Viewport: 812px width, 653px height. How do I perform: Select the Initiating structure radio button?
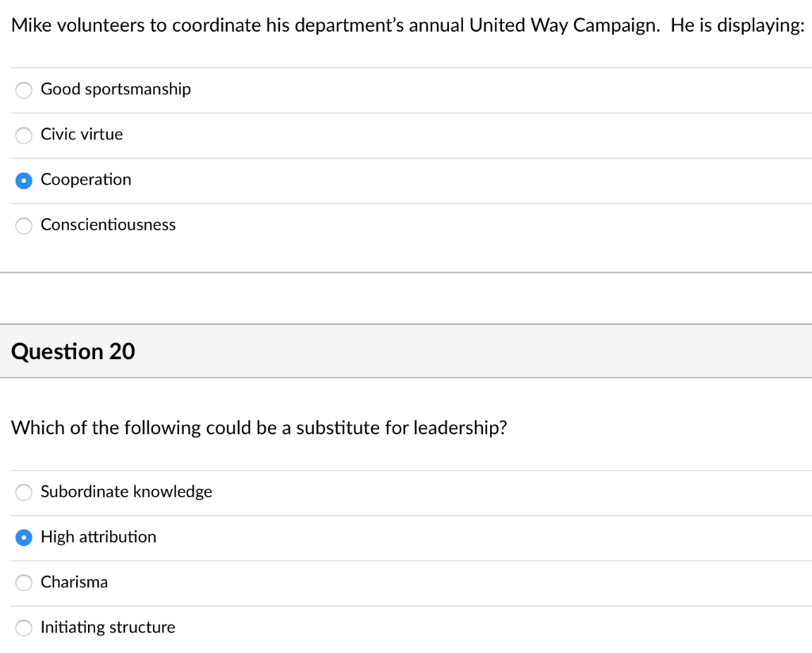tap(24, 628)
